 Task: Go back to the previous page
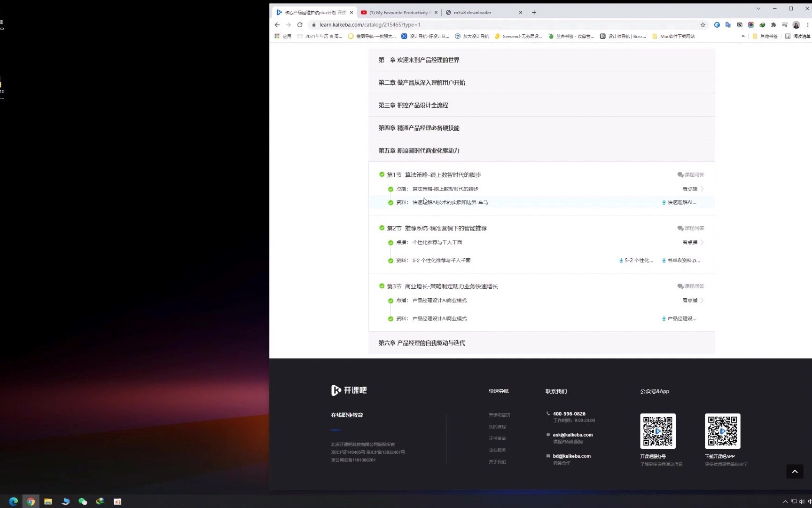coord(277,25)
